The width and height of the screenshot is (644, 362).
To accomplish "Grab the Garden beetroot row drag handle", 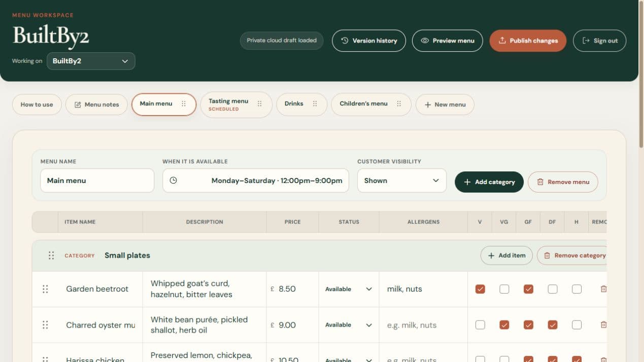I will point(45,289).
